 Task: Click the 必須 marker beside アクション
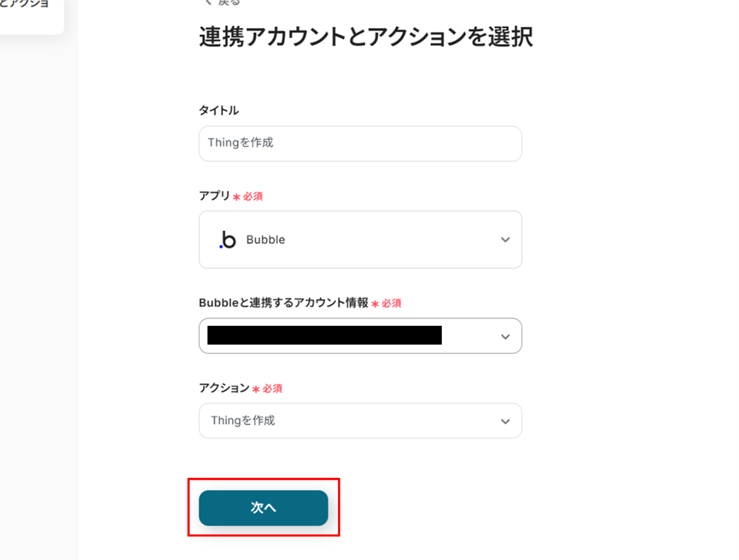(272, 389)
